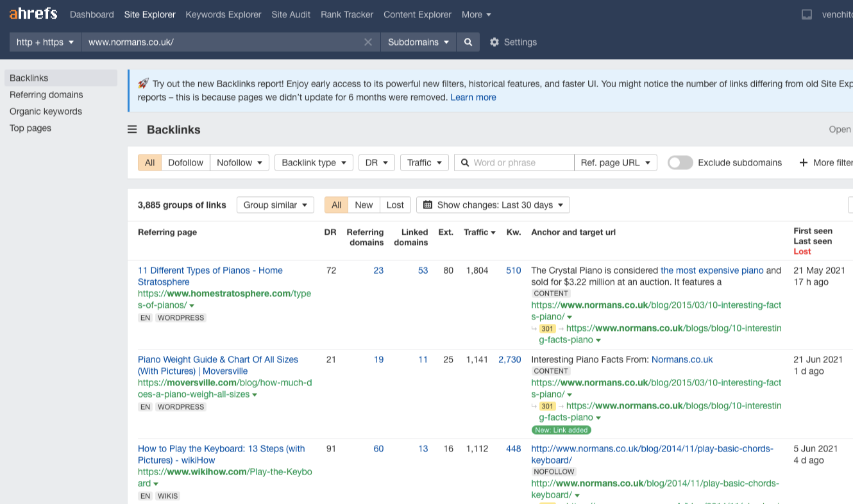The height and width of the screenshot is (504, 853).
Task: Open the Backlink type dropdown
Action: [x=314, y=163]
